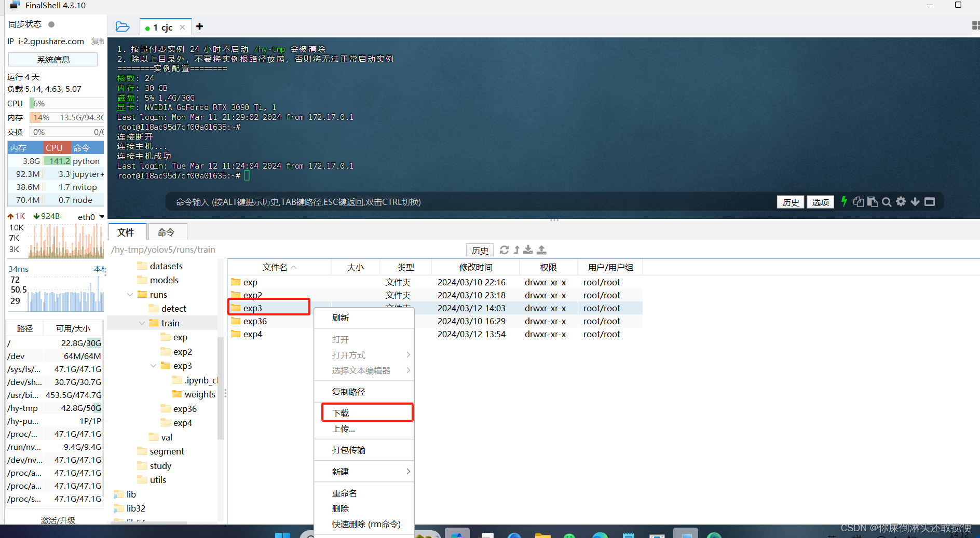Screen dimensions: 980x538
Task: Switch to the 命令 tab
Action: coord(166,232)
